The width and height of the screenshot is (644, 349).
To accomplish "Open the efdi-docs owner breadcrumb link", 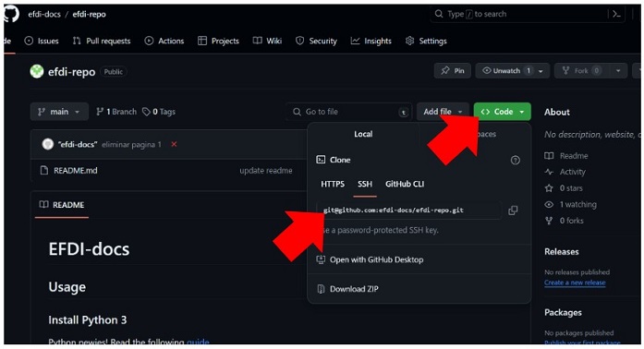I will (44, 14).
